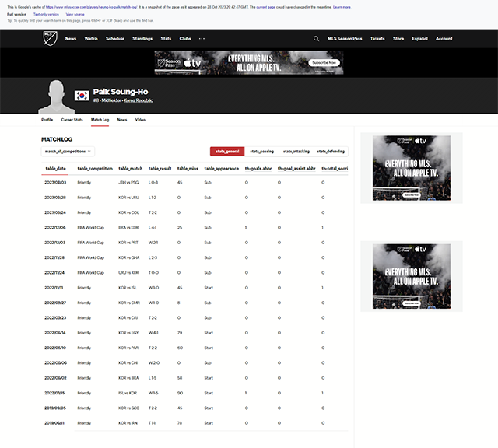Open the search magnifier icon
This screenshot has width=498, height=448.
[316, 38]
